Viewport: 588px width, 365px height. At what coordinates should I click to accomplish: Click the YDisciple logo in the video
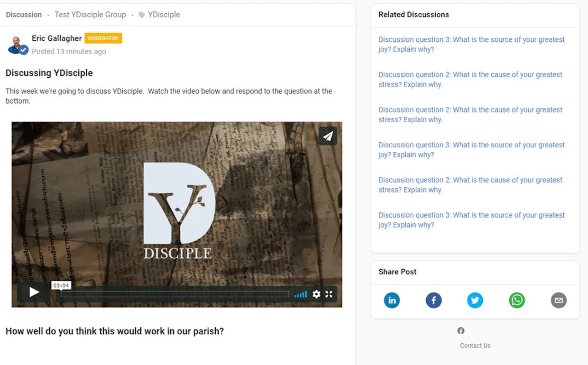click(179, 210)
